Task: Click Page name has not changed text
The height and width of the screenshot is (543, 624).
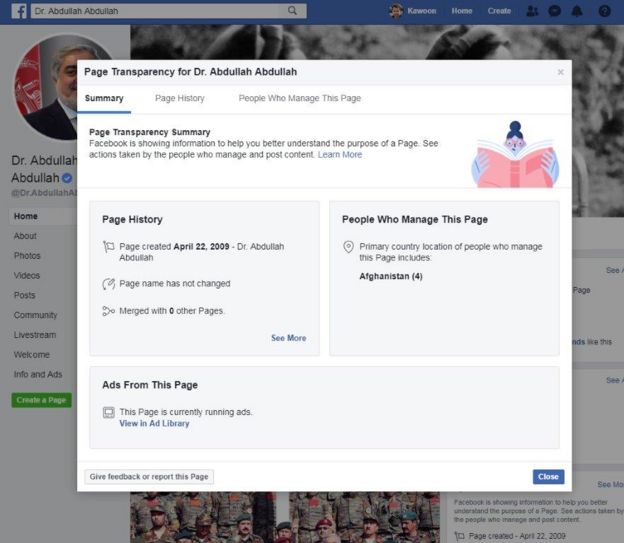Action: 175,283
